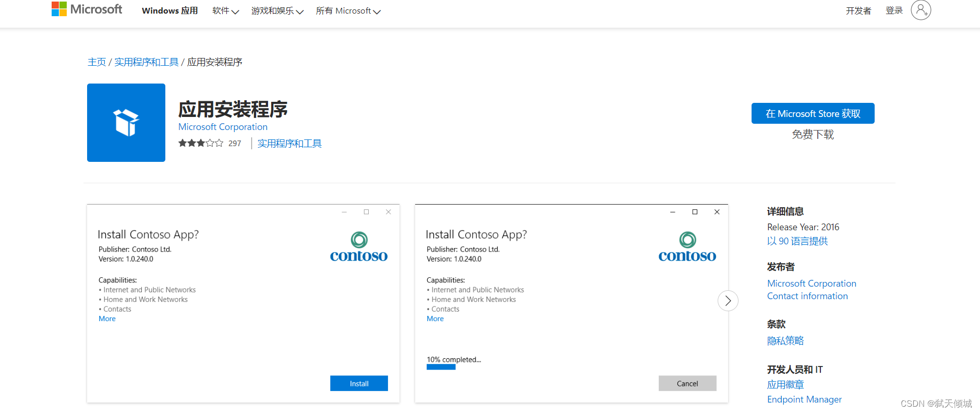Open 实用程序和工具 category beside rating
Image resolution: width=980 pixels, height=413 pixels.
289,144
